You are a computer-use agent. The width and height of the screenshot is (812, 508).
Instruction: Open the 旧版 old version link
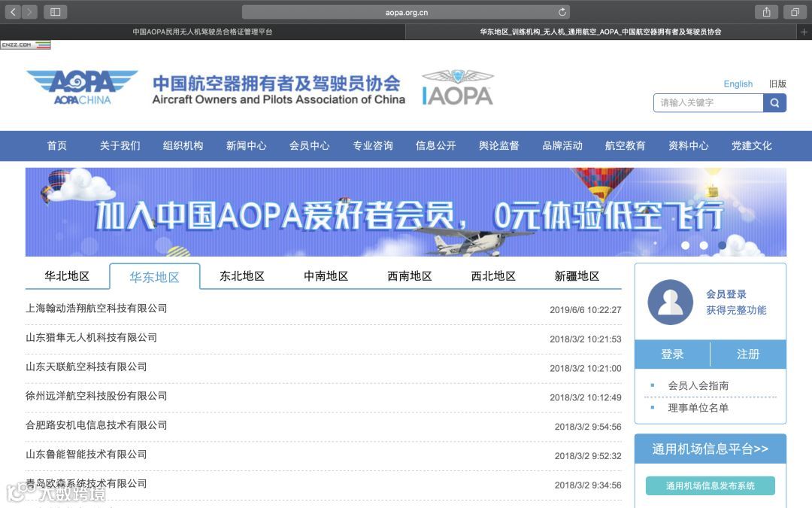click(777, 84)
